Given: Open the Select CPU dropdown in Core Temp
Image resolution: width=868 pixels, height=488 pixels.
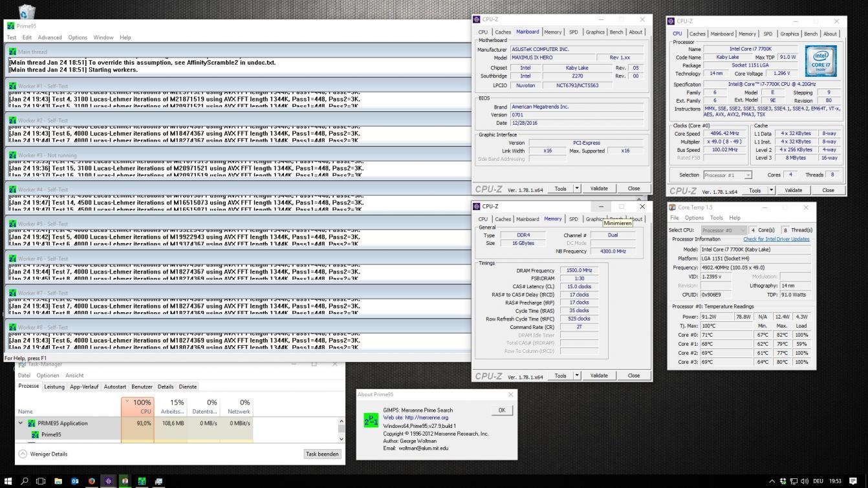Looking at the screenshot, I should 724,230.
